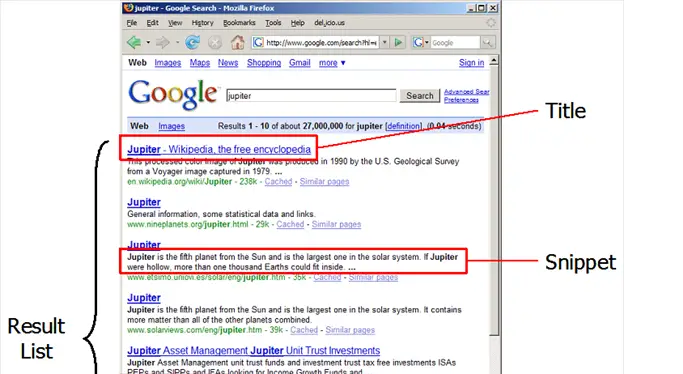Expand the 'more' Google services menu
Image resolution: width=683 pixels, height=374 pixels.
[332, 63]
